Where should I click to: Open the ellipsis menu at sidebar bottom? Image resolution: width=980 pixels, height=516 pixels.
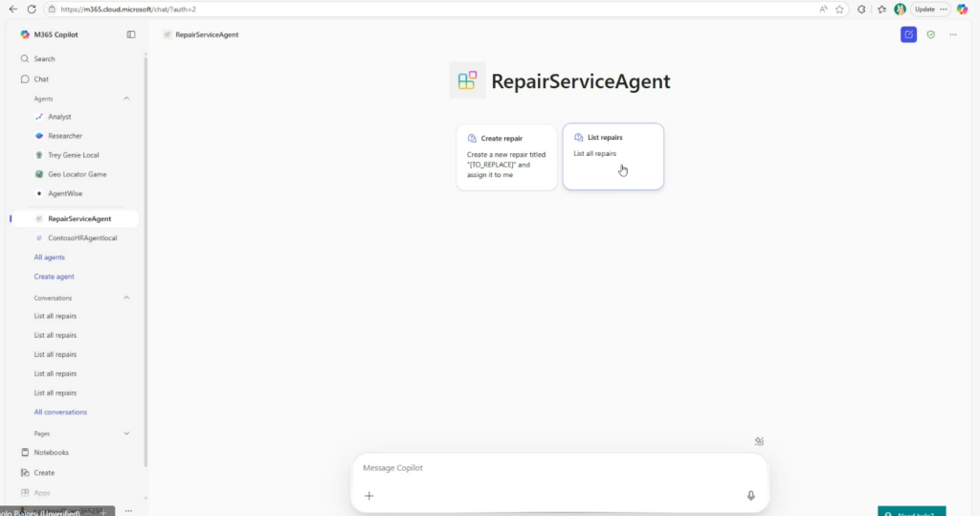[x=129, y=511]
